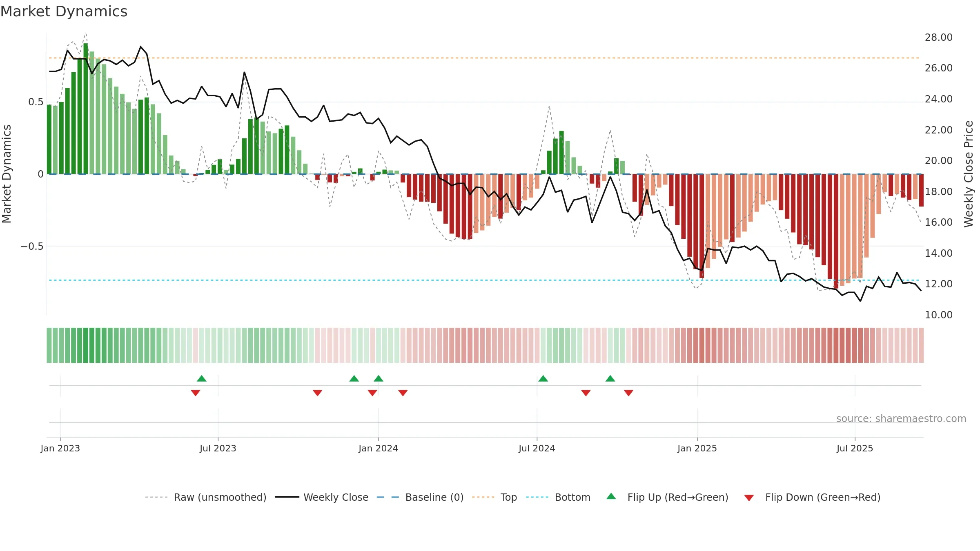Image resolution: width=980 pixels, height=551 pixels.
Task: Click the 28.00 price tick label
Action: tap(939, 37)
